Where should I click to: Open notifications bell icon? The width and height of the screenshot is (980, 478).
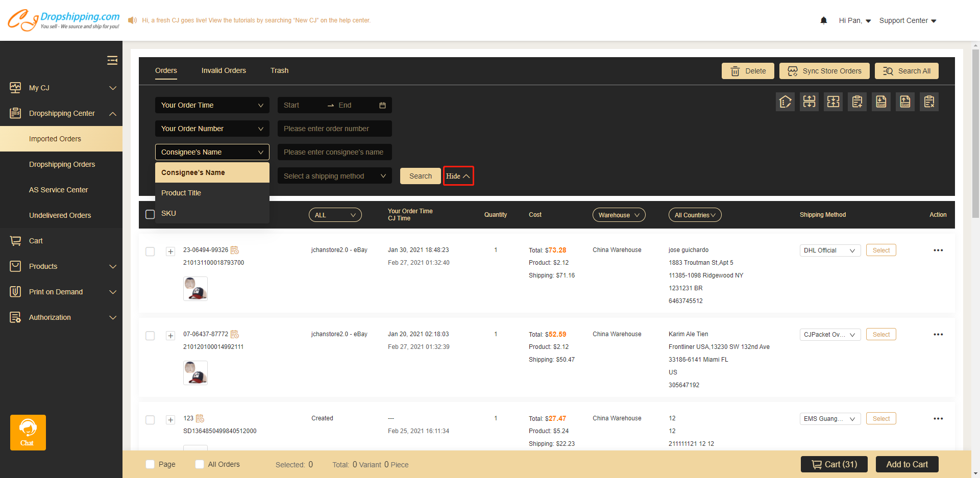point(823,20)
